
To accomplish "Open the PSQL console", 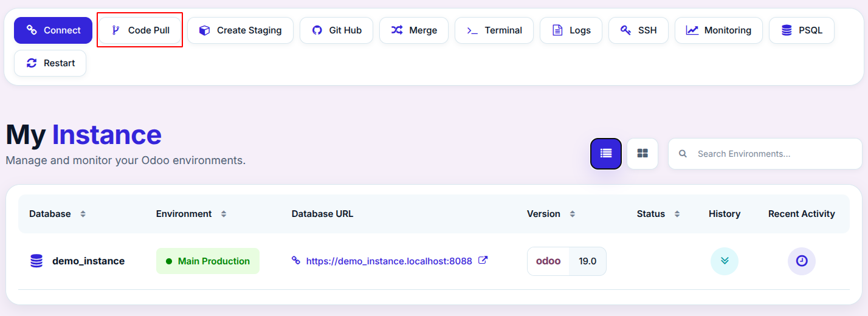I will tap(802, 30).
